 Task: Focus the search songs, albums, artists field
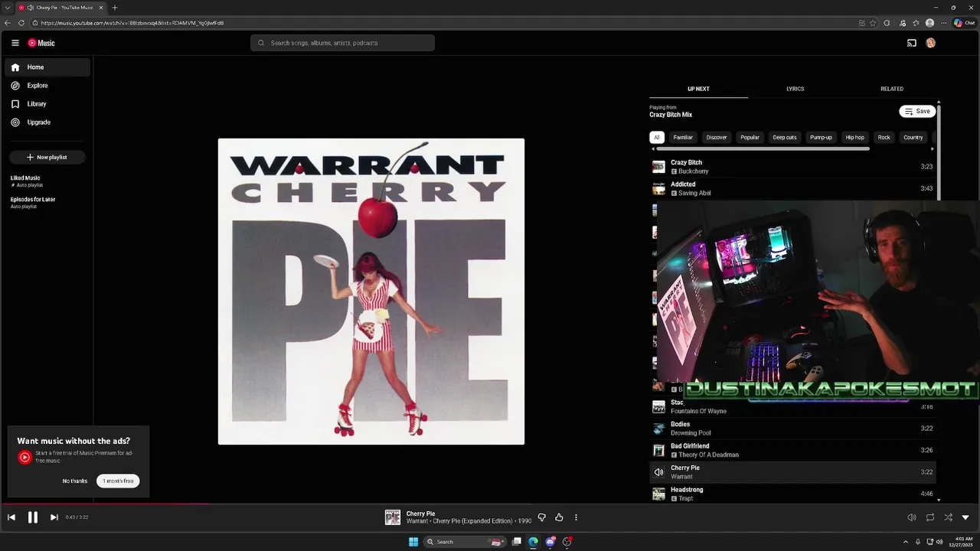tap(342, 43)
